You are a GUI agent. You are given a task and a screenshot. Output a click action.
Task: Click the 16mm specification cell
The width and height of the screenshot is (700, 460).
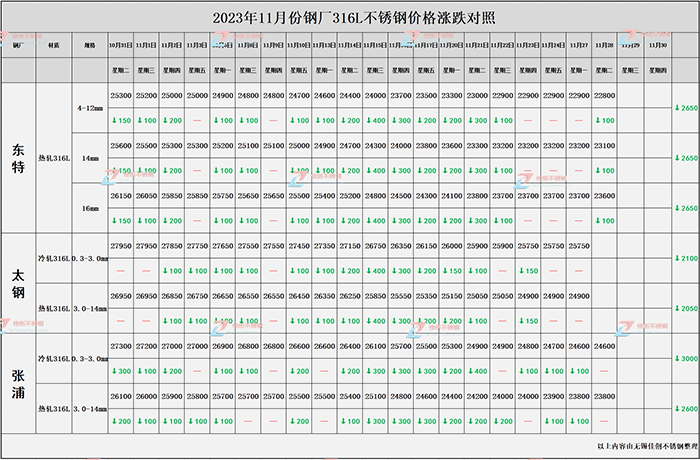[x=90, y=208]
